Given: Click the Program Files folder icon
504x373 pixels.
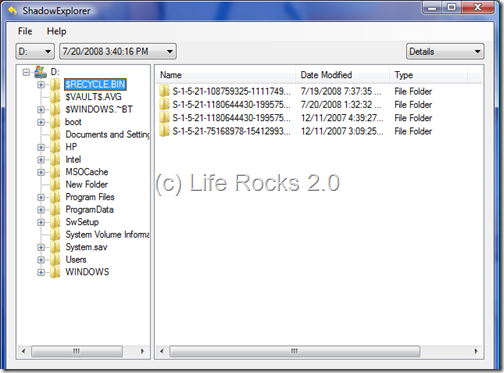Looking at the screenshot, I should click(x=55, y=197).
